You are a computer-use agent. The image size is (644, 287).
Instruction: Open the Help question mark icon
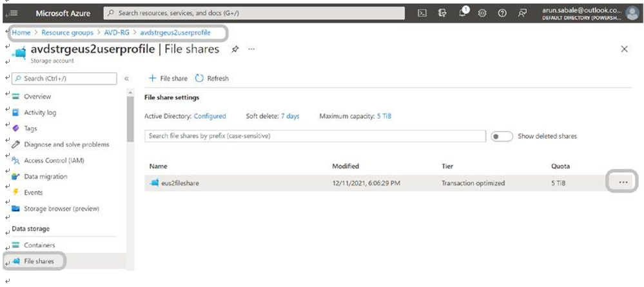click(x=502, y=13)
